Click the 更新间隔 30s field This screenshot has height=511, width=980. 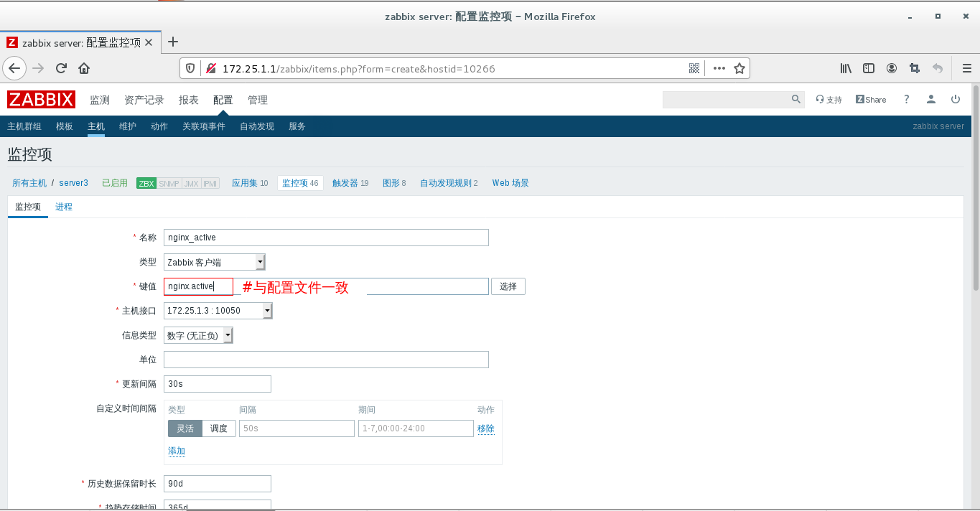[x=218, y=384]
